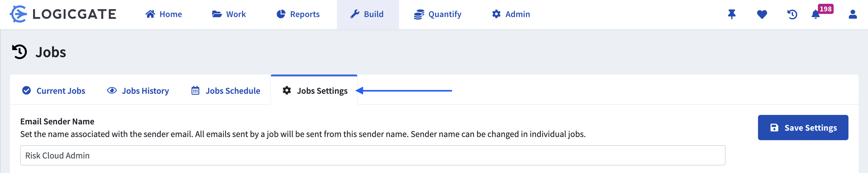Go to the Home menu
The image size is (868, 173).
pyautogui.click(x=164, y=14)
